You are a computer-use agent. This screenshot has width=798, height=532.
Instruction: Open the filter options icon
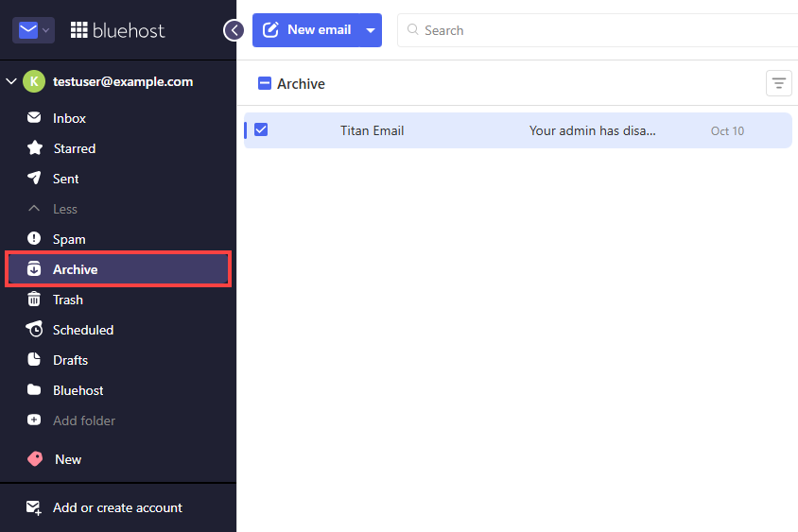779,83
